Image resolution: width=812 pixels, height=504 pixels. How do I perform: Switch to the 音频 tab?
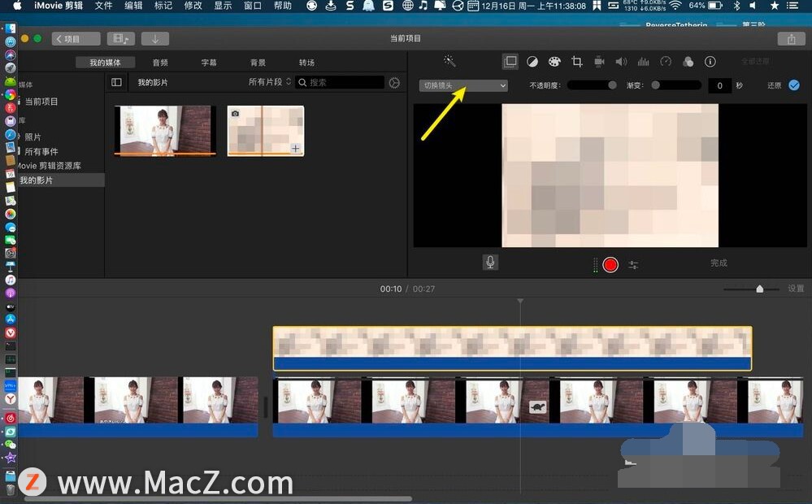click(160, 62)
